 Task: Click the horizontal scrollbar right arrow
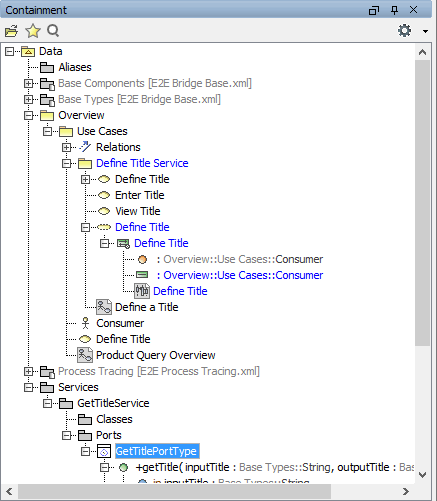click(x=406, y=491)
